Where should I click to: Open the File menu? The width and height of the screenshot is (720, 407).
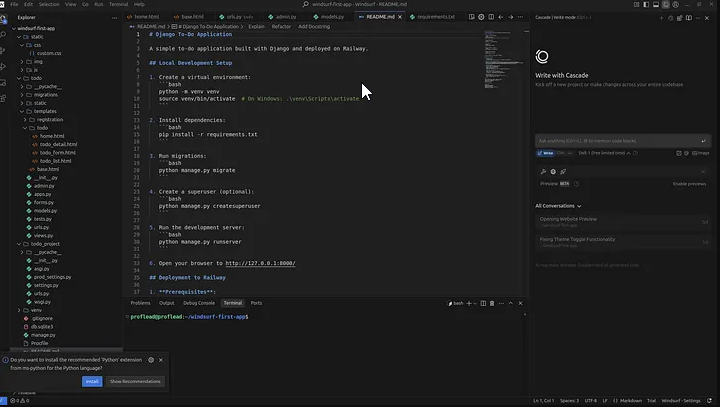(x=14, y=4)
